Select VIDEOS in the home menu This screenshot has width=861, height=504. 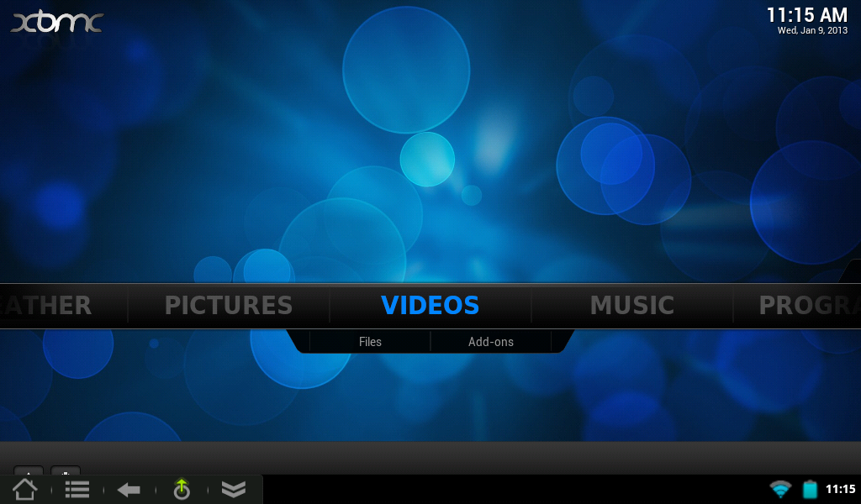[430, 305]
